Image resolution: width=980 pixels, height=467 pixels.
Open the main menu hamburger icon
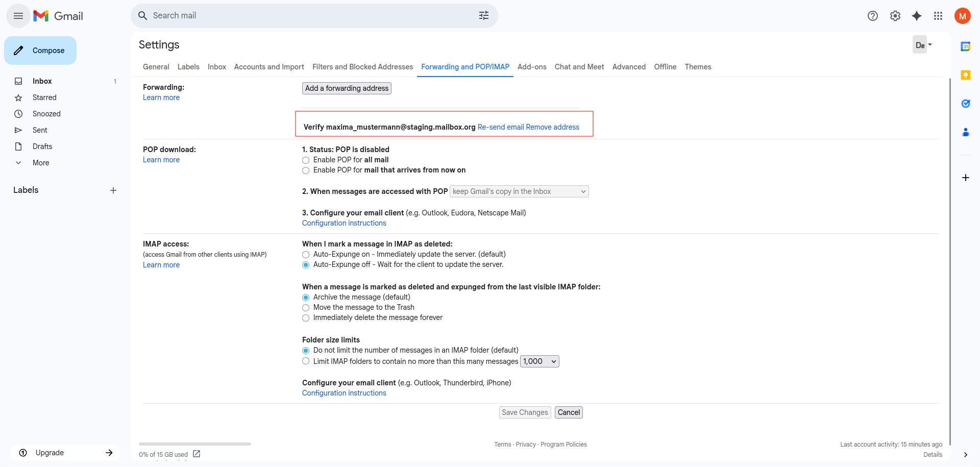pos(18,16)
